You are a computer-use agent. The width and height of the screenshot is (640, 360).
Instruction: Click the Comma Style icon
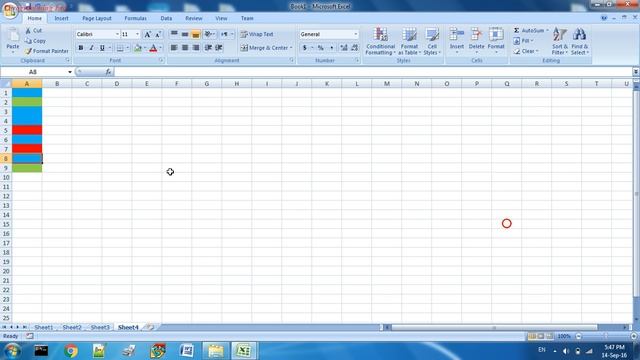click(331, 48)
